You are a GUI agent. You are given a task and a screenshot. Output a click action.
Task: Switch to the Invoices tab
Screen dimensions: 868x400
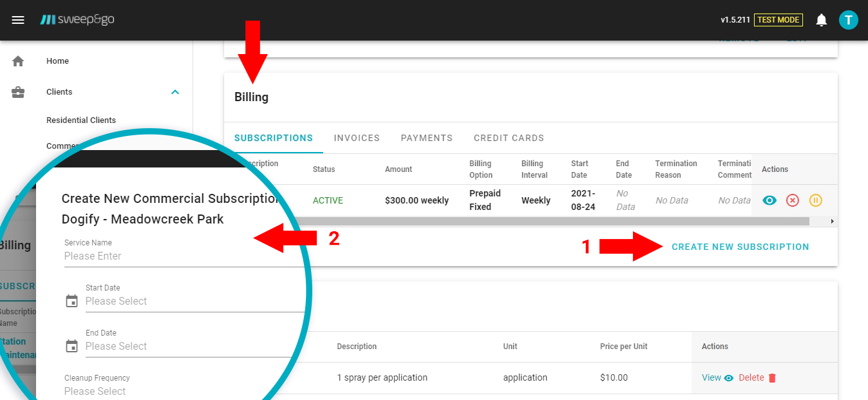point(357,138)
